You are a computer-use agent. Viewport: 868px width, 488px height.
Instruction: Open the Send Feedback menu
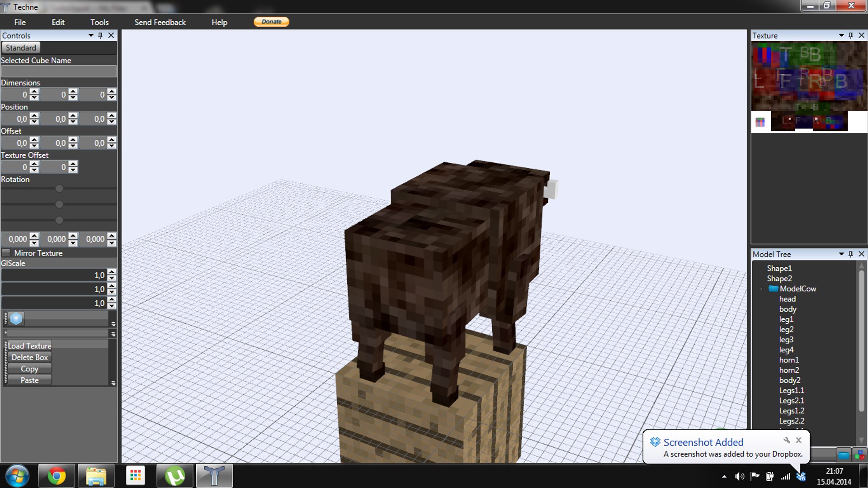point(160,22)
